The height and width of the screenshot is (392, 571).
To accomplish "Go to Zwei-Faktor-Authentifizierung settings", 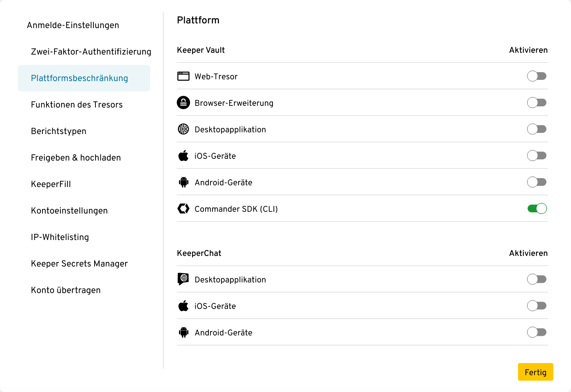I will (91, 52).
